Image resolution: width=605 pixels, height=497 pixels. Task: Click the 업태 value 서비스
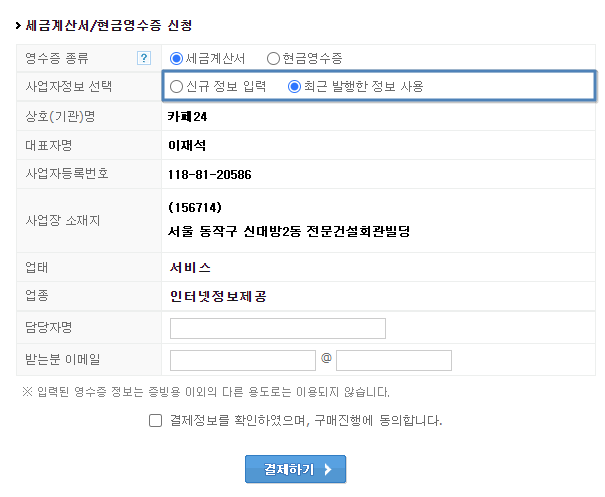[190, 267]
